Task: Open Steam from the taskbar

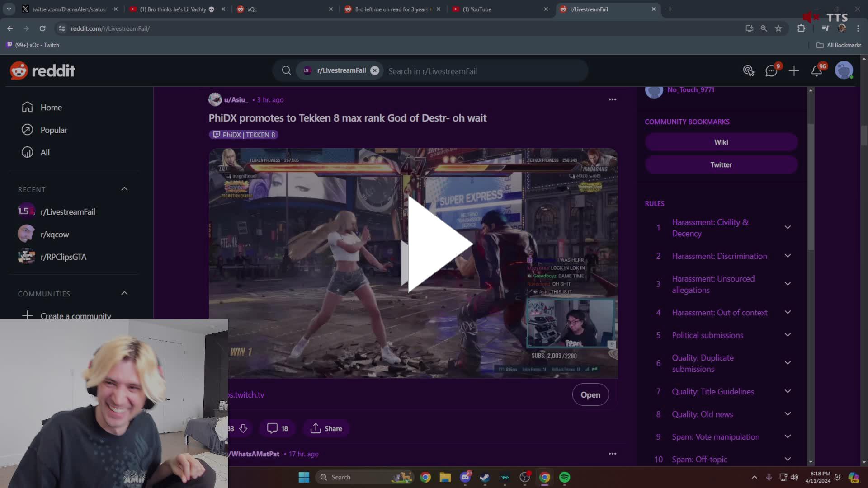Action: [485, 477]
